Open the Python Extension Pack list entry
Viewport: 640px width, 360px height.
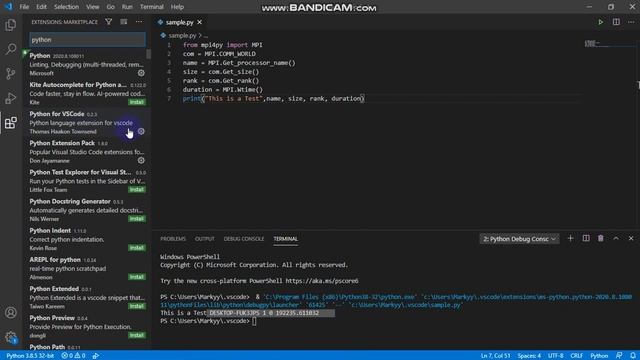(x=87, y=152)
